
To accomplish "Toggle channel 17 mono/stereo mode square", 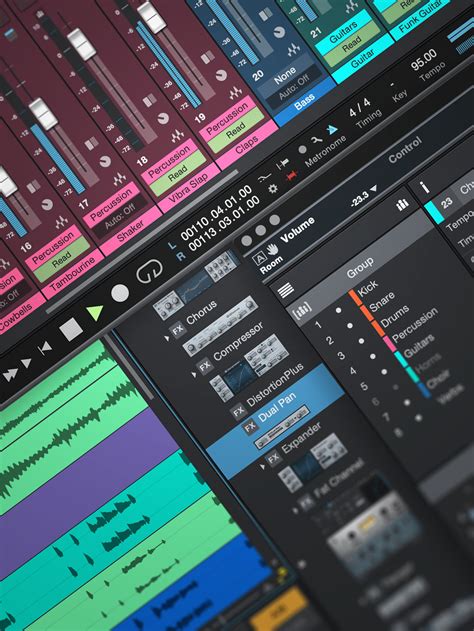I will click(91, 143).
